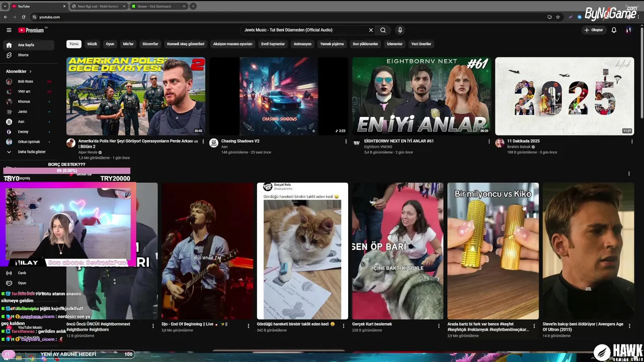Open options for Djo End Of Beginning short
Viewport: 644px width, 362px height.
(248, 326)
